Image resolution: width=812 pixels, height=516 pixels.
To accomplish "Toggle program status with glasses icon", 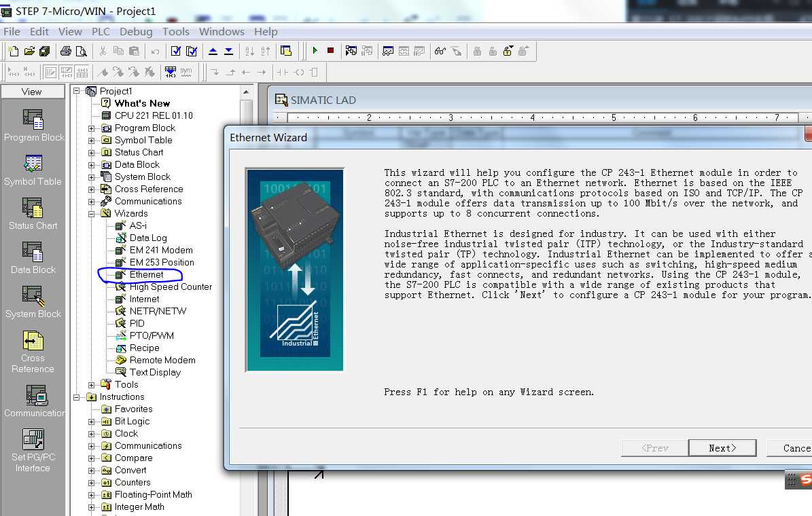I will (x=440, y=51).
